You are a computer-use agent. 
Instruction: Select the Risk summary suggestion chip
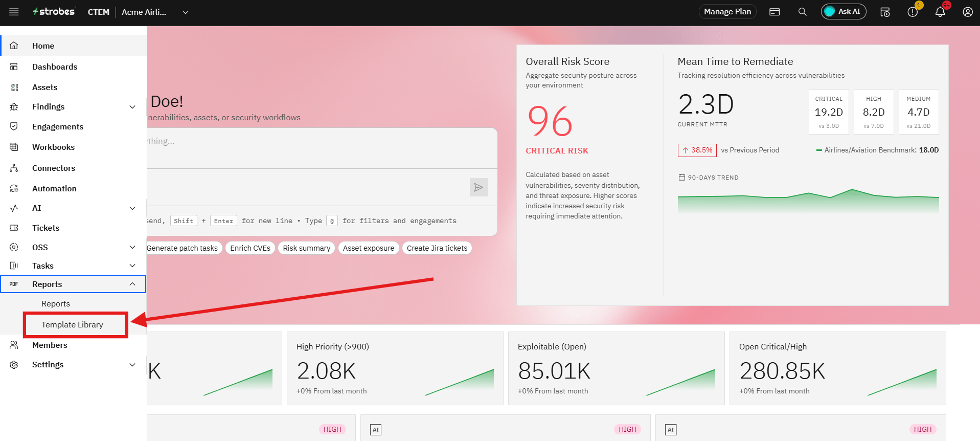pyautogui.click(x=306, y=248)
